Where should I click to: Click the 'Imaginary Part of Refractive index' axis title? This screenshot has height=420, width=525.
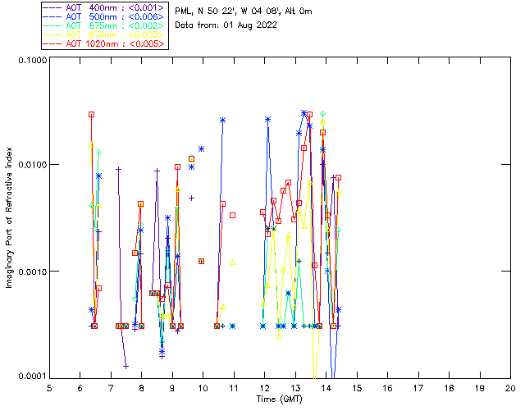pos(9,217)
